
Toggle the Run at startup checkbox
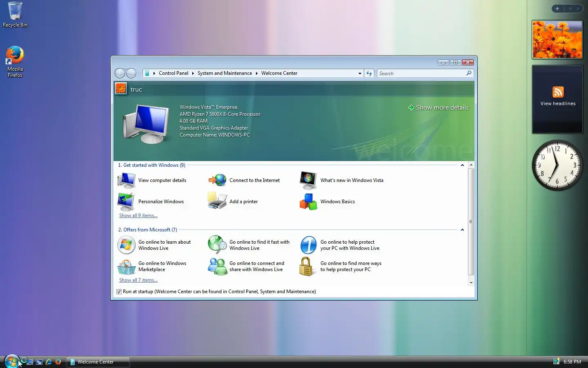pyautogui.click(x=119, y=292)
